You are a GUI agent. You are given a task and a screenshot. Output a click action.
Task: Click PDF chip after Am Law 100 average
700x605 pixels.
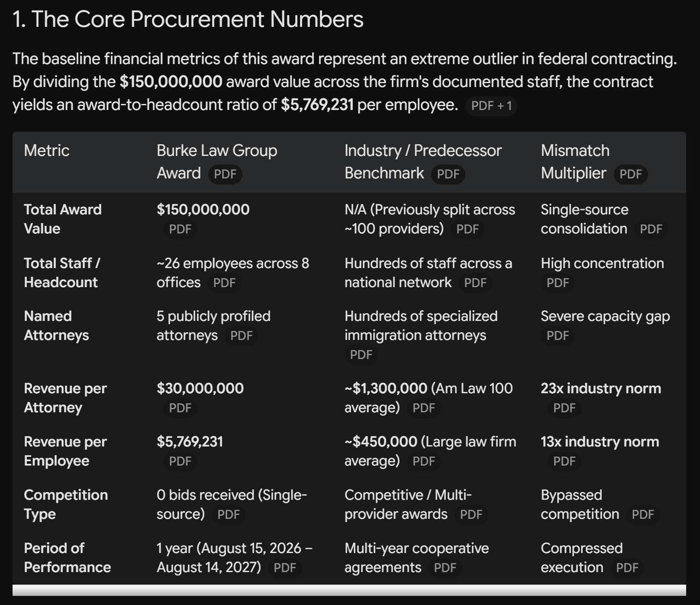pos(423,408)
